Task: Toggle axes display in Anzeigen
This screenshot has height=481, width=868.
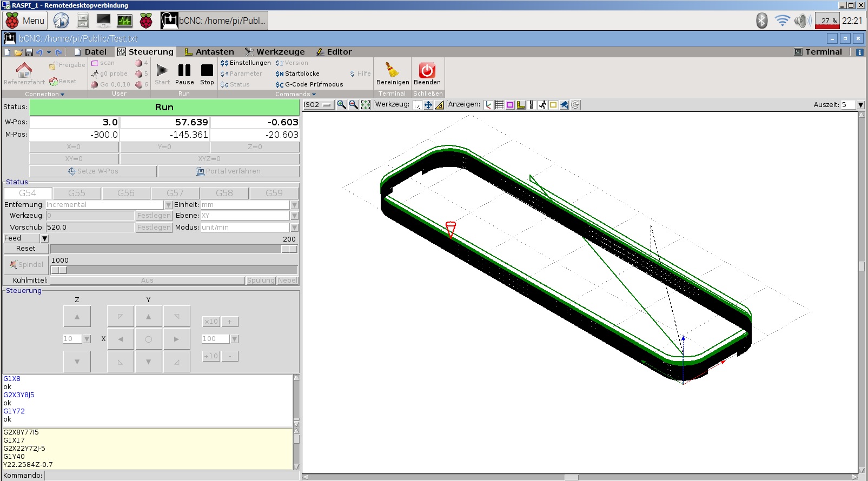Action: pos(488,105)
